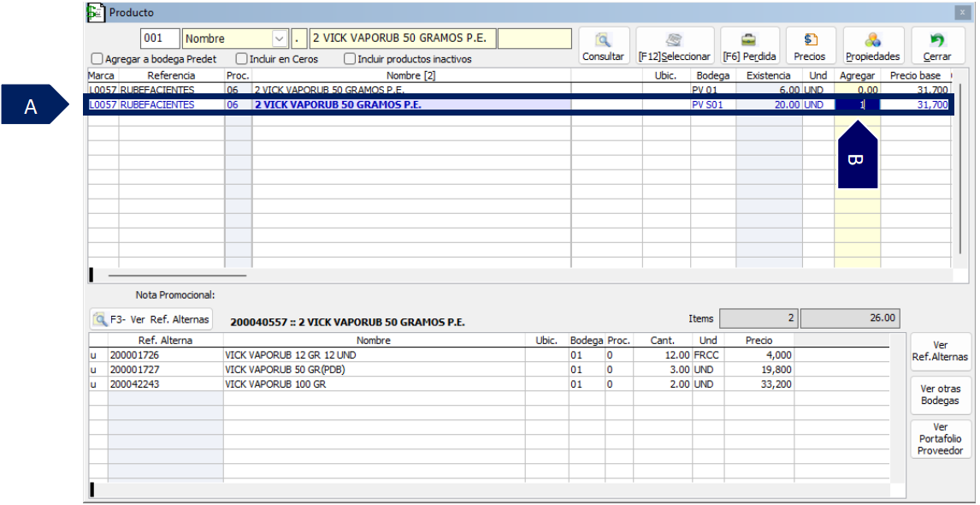Click VICK VAPORUB 100 GR name
980x505 pixels.
pos(275,384)
